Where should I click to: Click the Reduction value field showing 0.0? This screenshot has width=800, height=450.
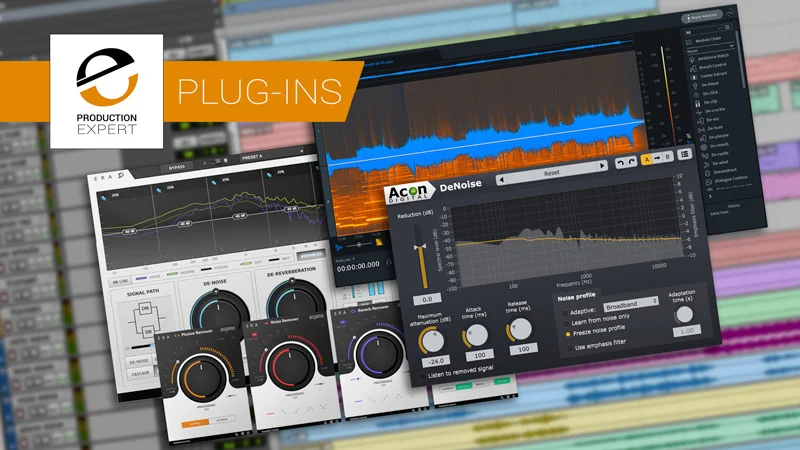(428, 299)
